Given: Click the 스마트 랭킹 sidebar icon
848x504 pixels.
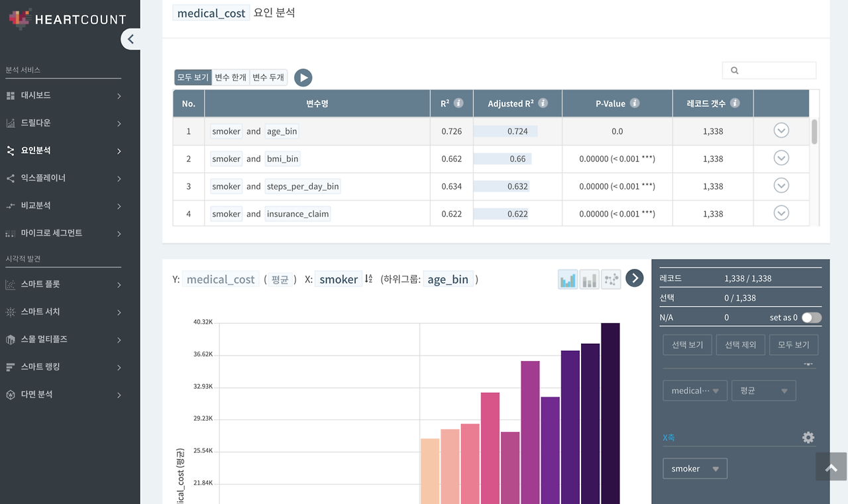Looking at the screenshot, I should pos(10,367).
